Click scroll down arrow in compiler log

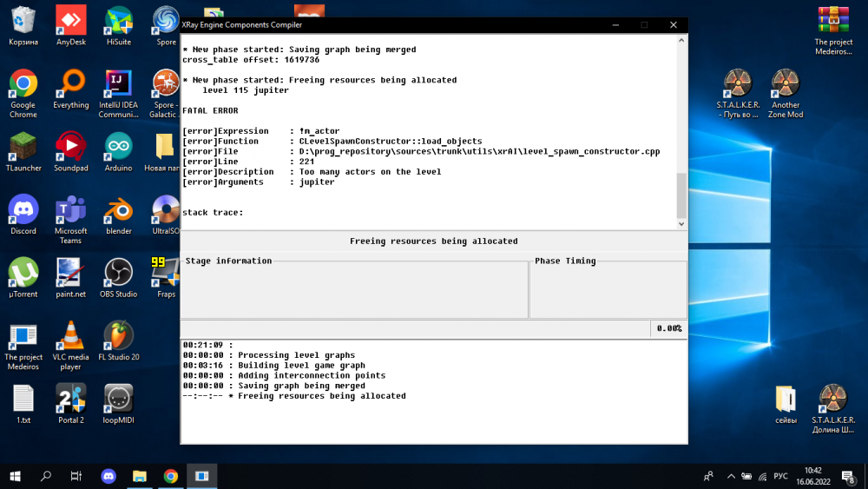click(x=681, y=224)
